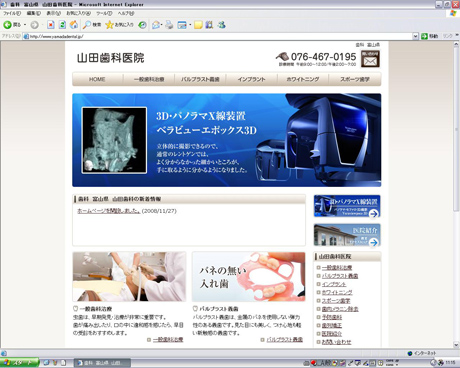
Task: Open the Back button history dropdown arrow
Action: pyautogui.click(x=25, y=25)
